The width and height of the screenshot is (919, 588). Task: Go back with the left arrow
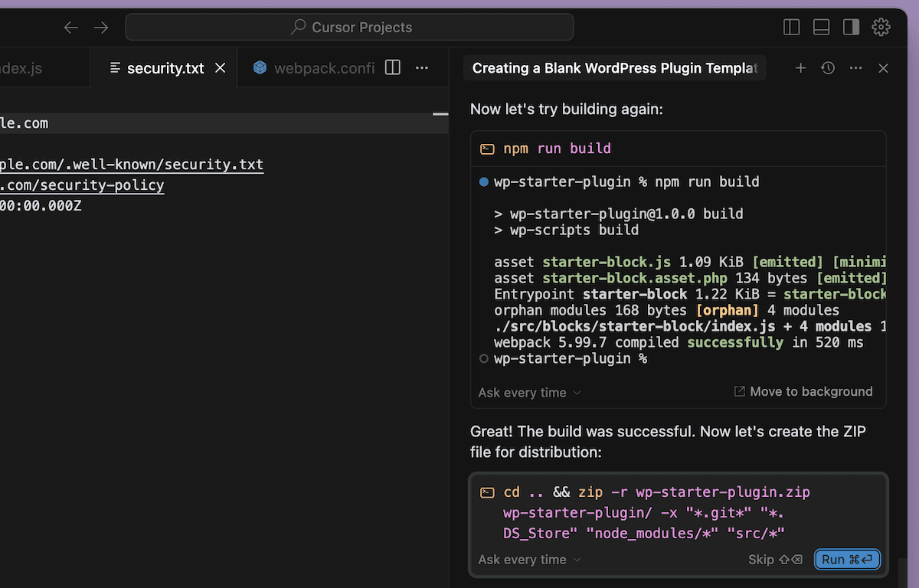pyautogui.click(x=71, y=28)
